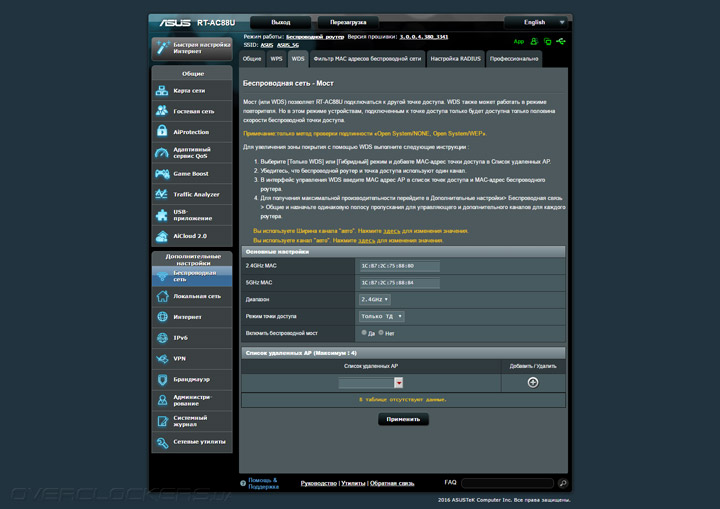Open Firewall (Брандмауэр) shield icon

point(162,379)
